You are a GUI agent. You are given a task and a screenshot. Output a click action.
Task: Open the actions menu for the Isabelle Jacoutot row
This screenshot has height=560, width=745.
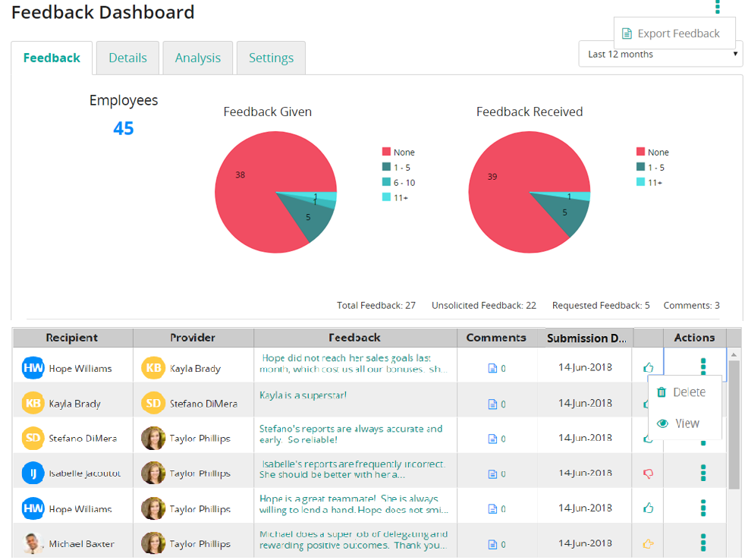coord(703,473)
